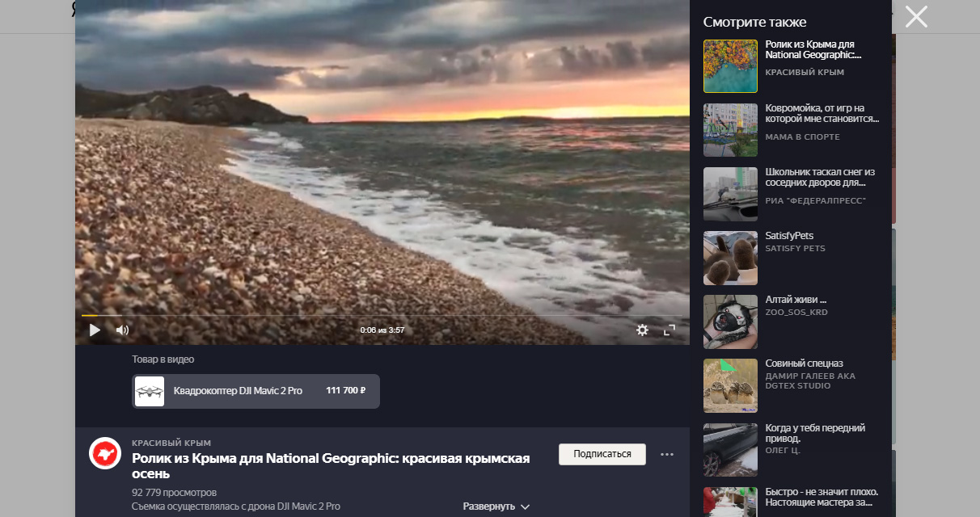The width and height of the screenshot is (980, 517).
Task: Open the КРАСИВЫЙ КРЫМ channel name under the video
Action: tap(171, 443)
